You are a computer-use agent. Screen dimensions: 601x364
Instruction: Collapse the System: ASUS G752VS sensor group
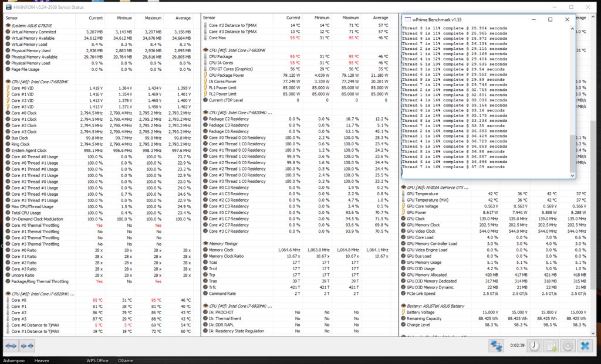pos(8,26)
